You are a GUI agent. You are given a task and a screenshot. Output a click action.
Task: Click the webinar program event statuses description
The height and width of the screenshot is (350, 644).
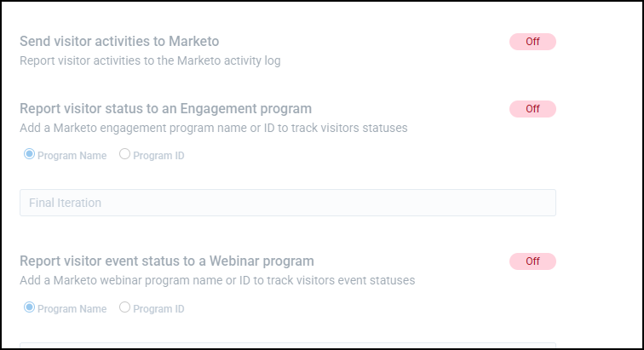coord(216,280)
